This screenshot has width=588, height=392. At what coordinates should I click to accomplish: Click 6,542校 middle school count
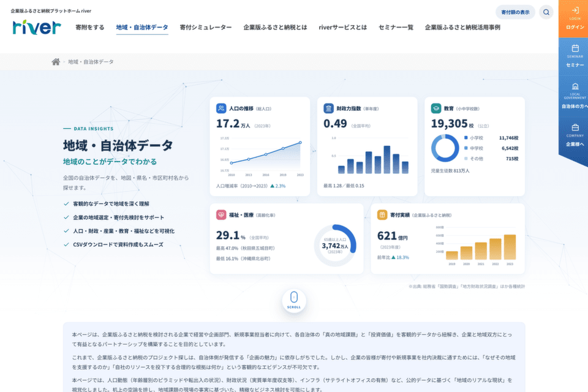point(510,148)
